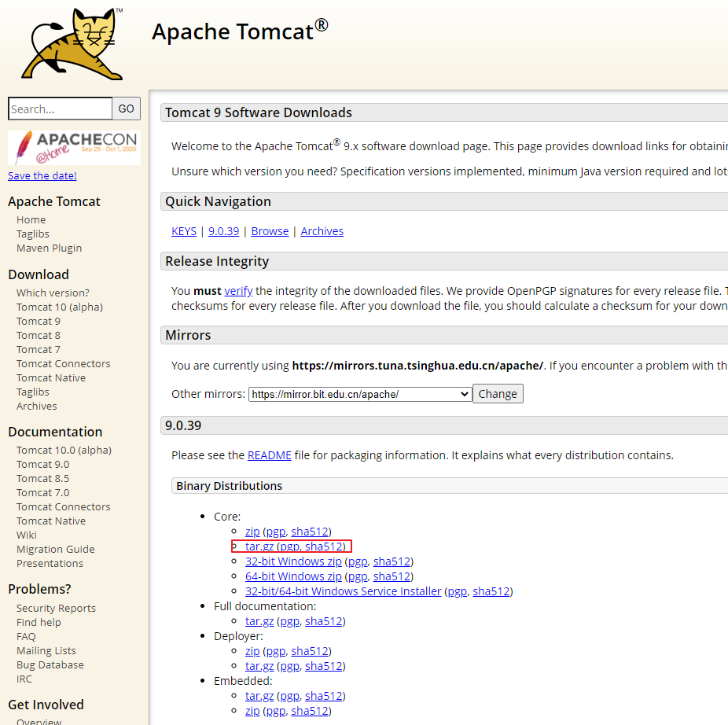Open Maven Plugin sidebar link

tap(50, 248)
